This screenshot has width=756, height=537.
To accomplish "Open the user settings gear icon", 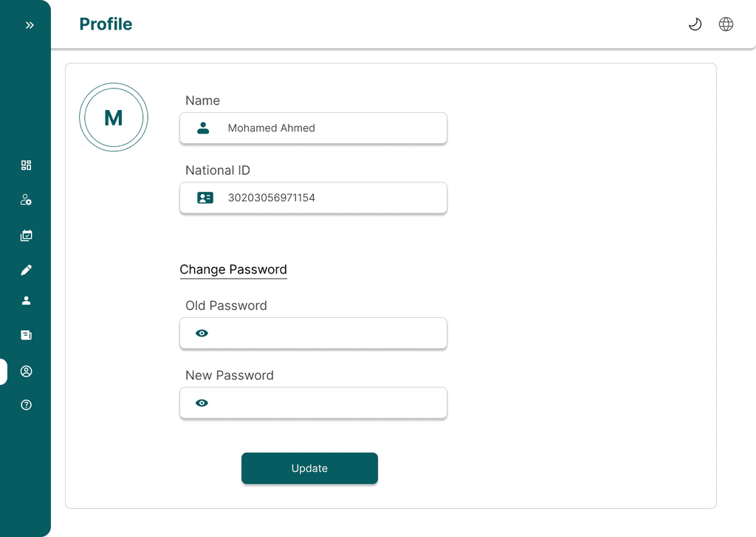I will pyautogui.click(x=27, y=200).
